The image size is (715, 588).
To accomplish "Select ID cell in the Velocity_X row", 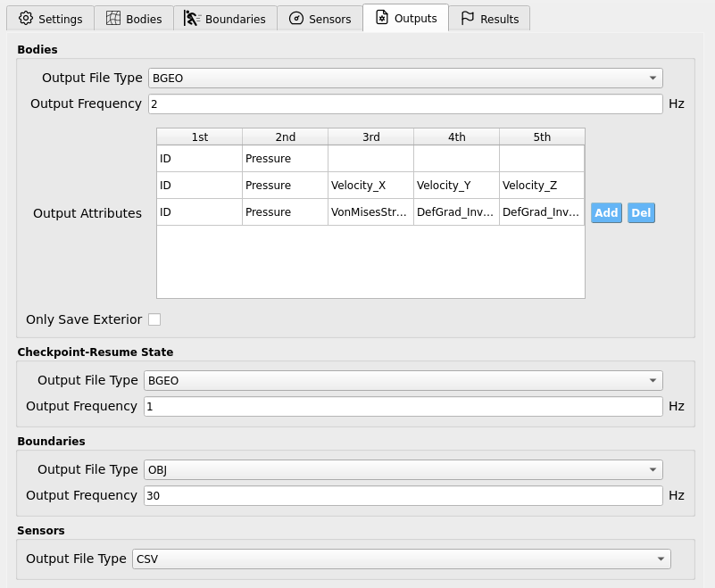I will (x=199, y=186).
